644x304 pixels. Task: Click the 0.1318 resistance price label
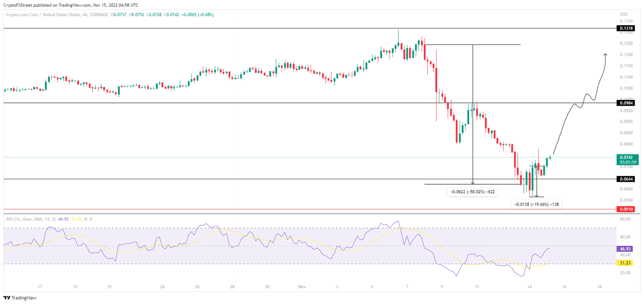(626, 28)
